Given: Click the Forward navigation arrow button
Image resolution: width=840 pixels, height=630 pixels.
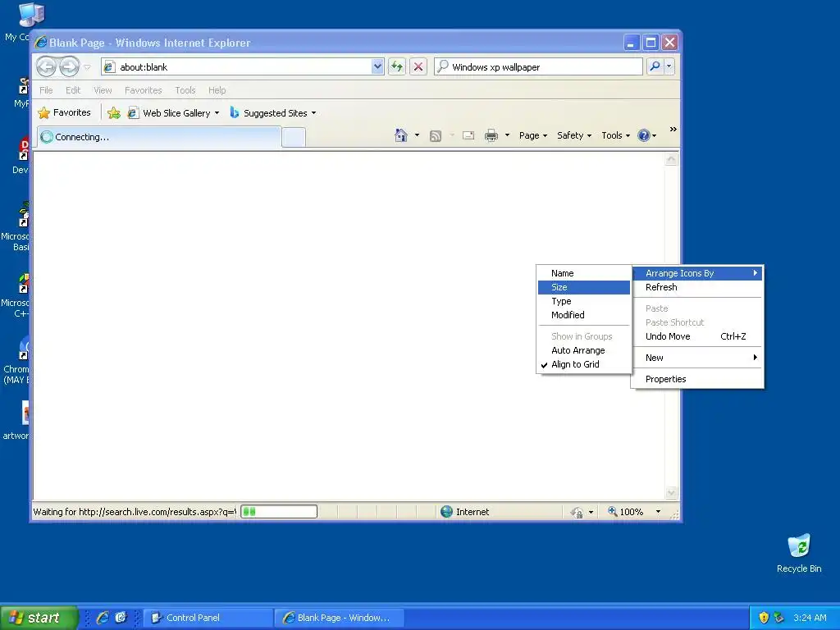Looking at the screenshot, I should point(69,67).
